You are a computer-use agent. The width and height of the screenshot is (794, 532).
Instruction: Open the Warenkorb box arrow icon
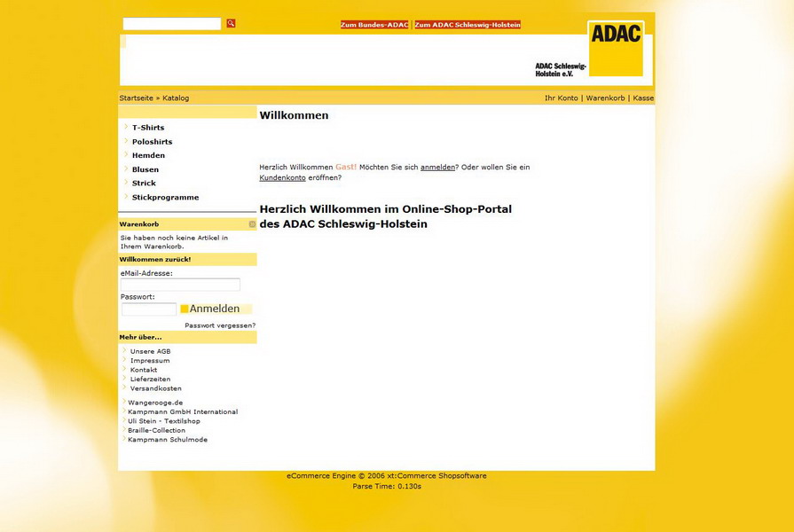pos(252,224)
